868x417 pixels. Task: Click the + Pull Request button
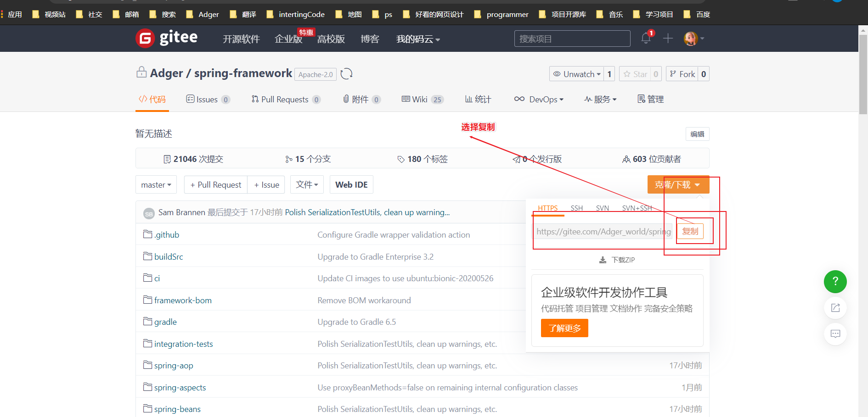216,184
